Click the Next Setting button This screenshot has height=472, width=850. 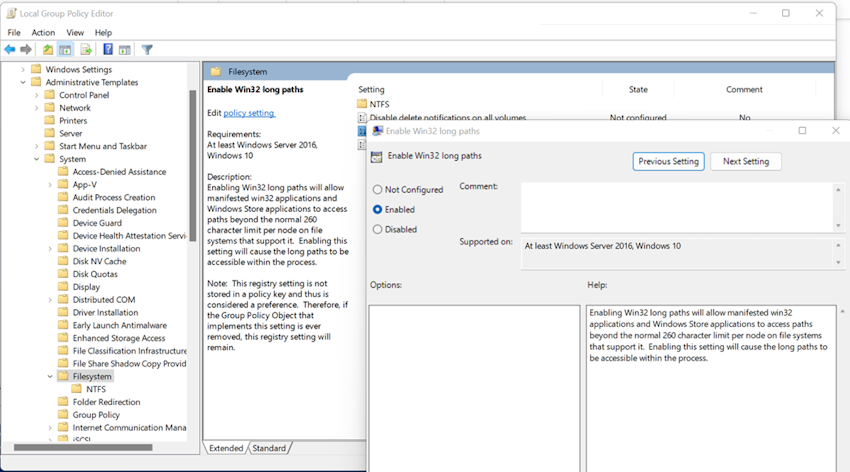745,161
